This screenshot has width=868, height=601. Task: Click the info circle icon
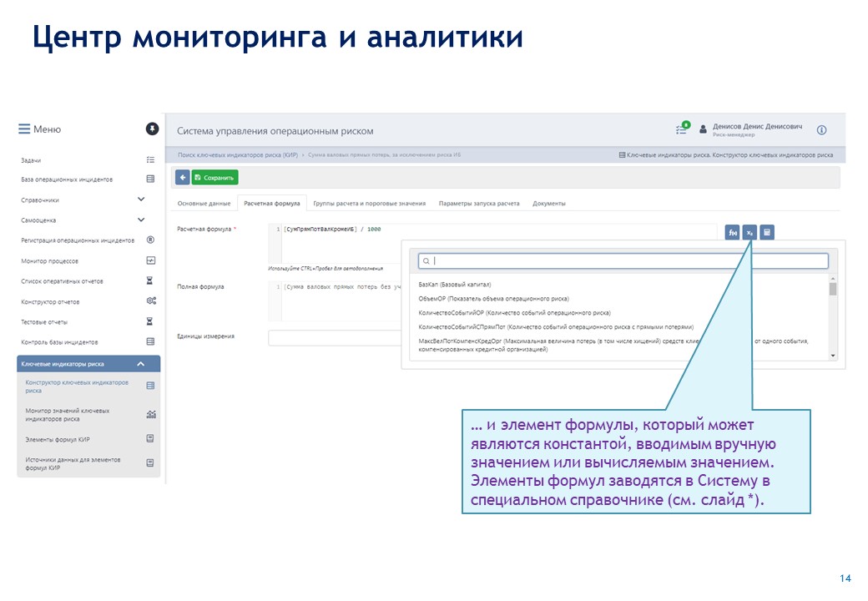[x=821, y=130]
